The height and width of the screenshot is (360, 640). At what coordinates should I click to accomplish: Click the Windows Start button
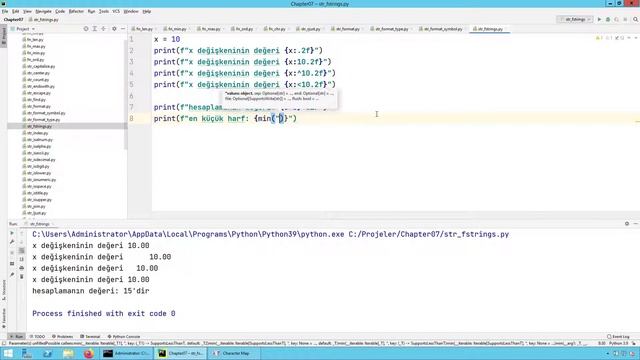click(8, 353)
